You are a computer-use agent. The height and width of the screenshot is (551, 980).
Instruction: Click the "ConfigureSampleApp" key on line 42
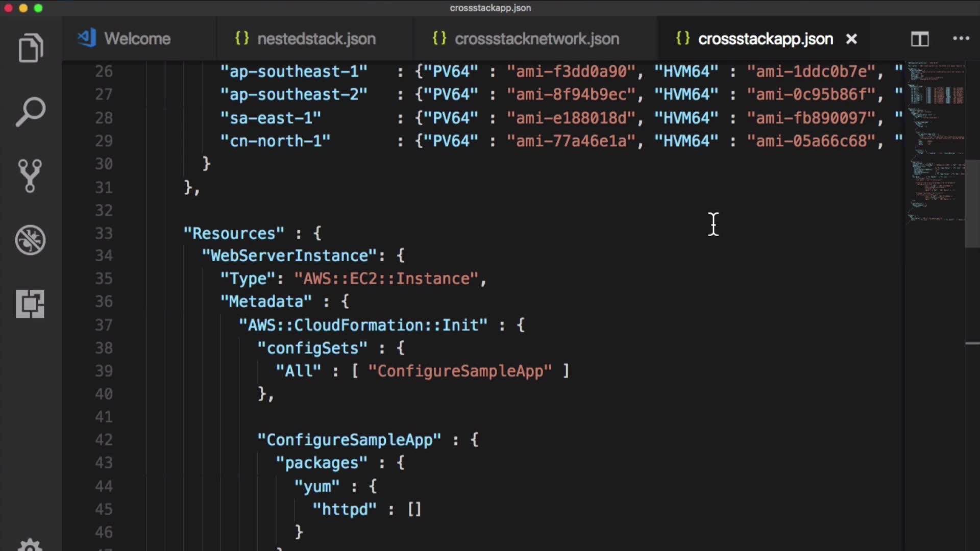tap(349, 440)
